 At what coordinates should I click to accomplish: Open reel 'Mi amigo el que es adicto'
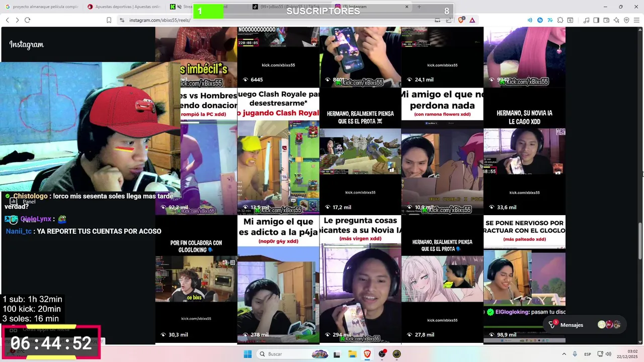(278, 279)
